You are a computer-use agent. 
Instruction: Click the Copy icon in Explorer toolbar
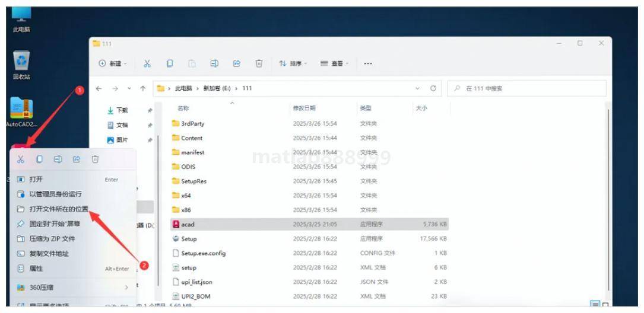click(x=169, y=63)
